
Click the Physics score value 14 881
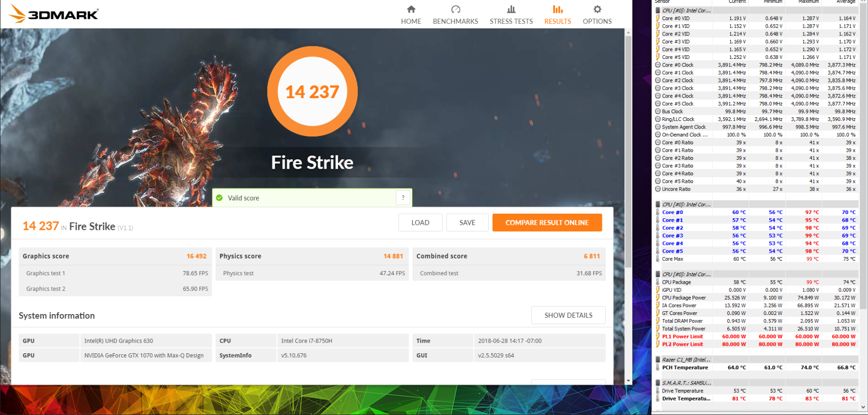[393, 256]
